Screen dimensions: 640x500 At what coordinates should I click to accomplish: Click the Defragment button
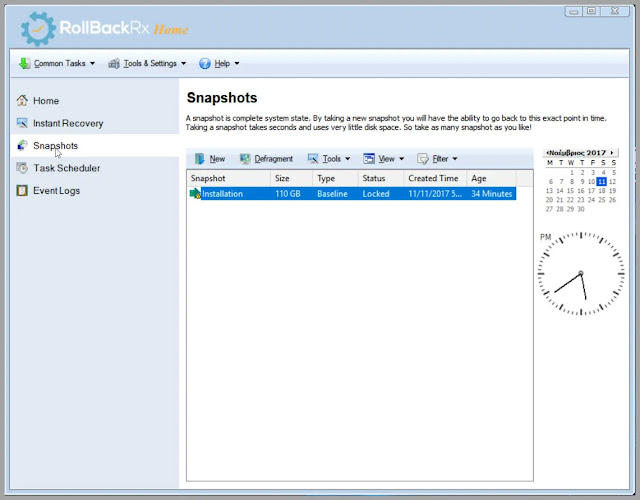click(267, 159)
